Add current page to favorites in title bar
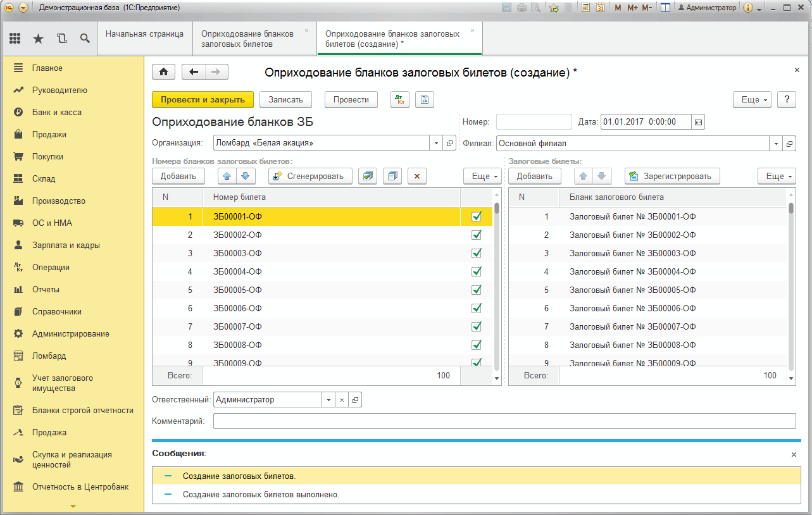The width and height of the screenshot is (812, 515). tap(554, 8)
